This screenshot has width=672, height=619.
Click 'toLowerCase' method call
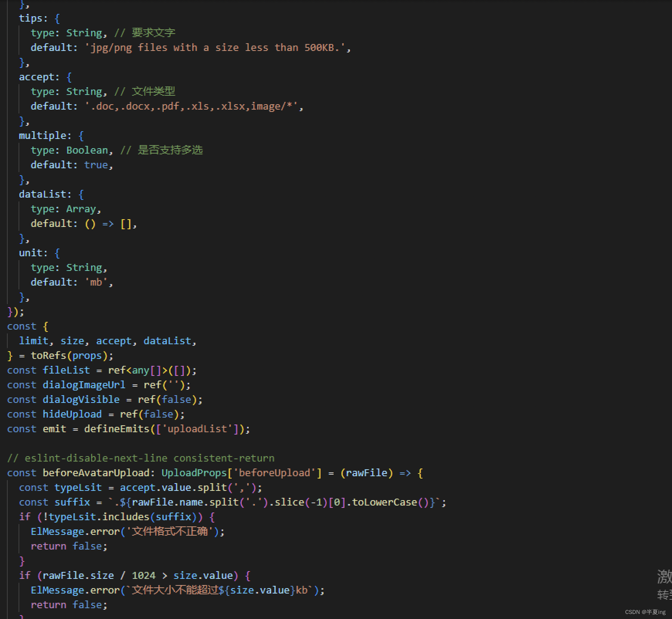tap(385, 502)
